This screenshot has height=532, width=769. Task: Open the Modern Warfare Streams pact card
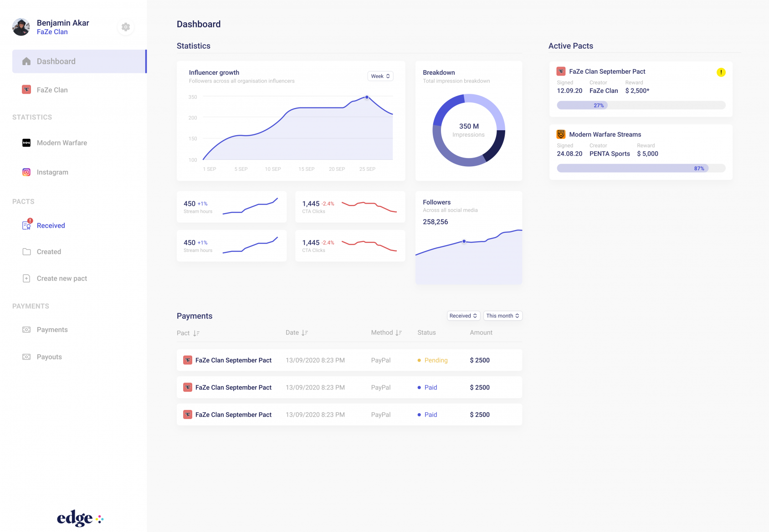tap(640, 151)
